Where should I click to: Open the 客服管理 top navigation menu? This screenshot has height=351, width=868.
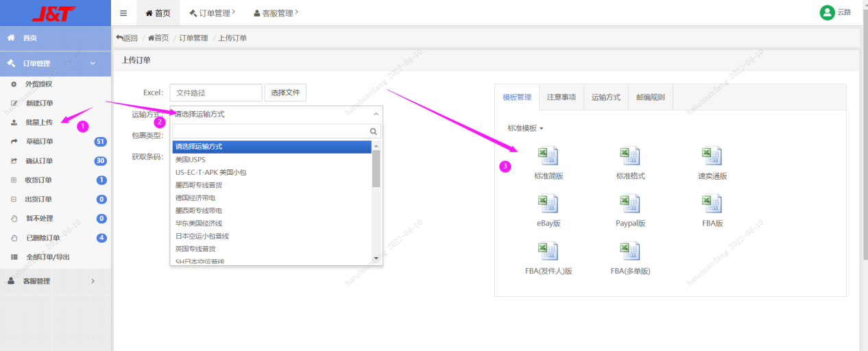276,13
